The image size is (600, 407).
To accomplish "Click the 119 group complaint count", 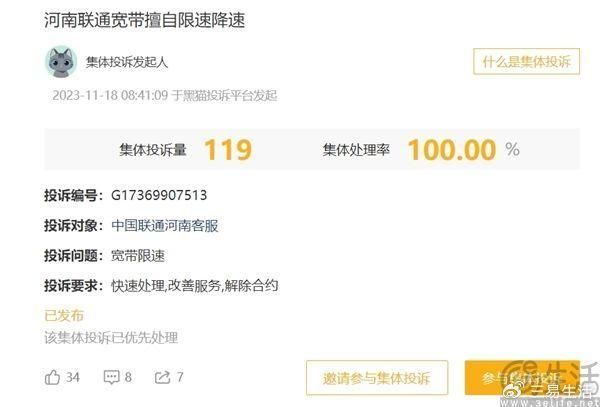I will (x=228, y=150).
